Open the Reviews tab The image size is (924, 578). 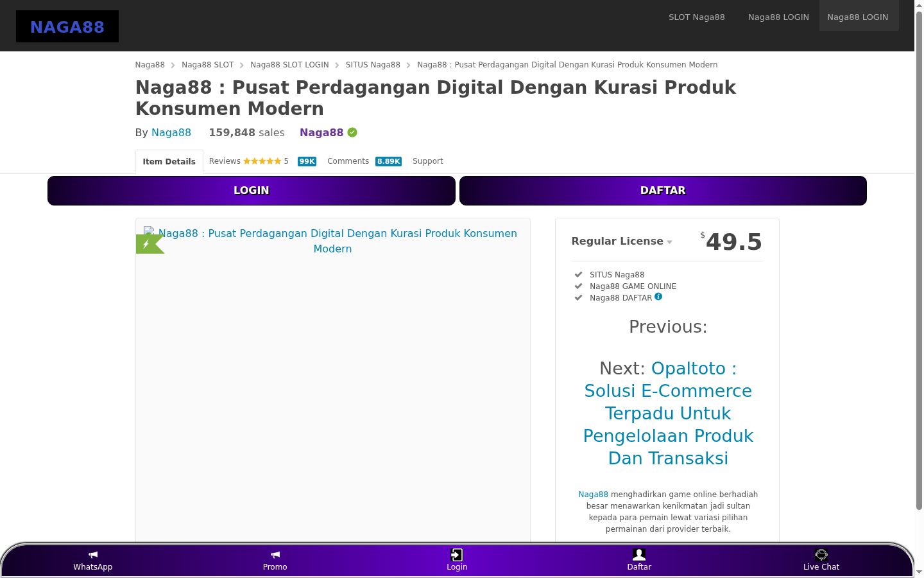[225, 161]
